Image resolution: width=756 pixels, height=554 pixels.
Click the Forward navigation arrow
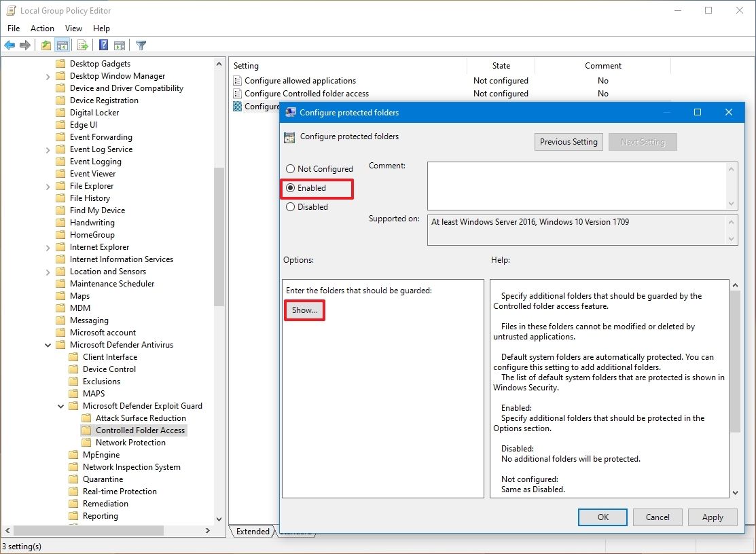coord(25,45)
